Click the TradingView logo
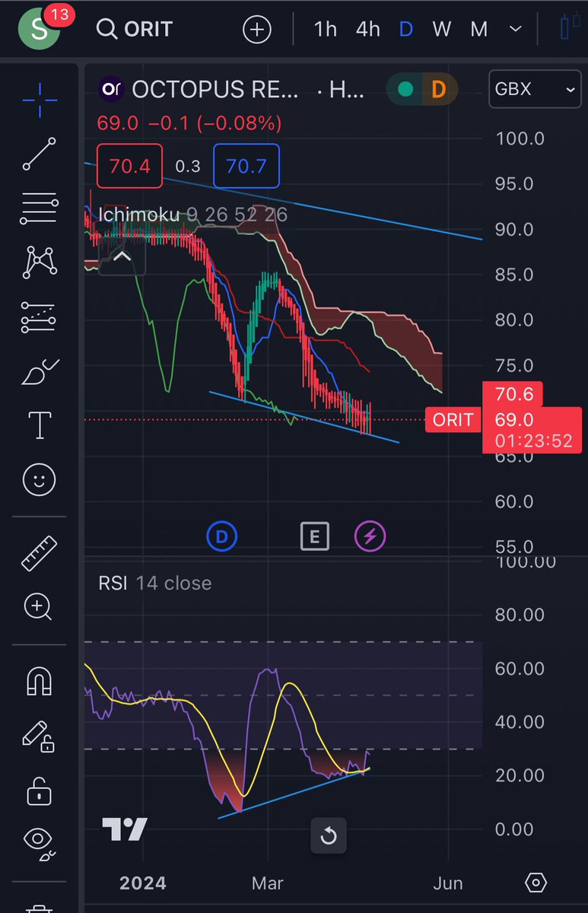The height and width of the screenshot is (913, 588). coord(125,830)
